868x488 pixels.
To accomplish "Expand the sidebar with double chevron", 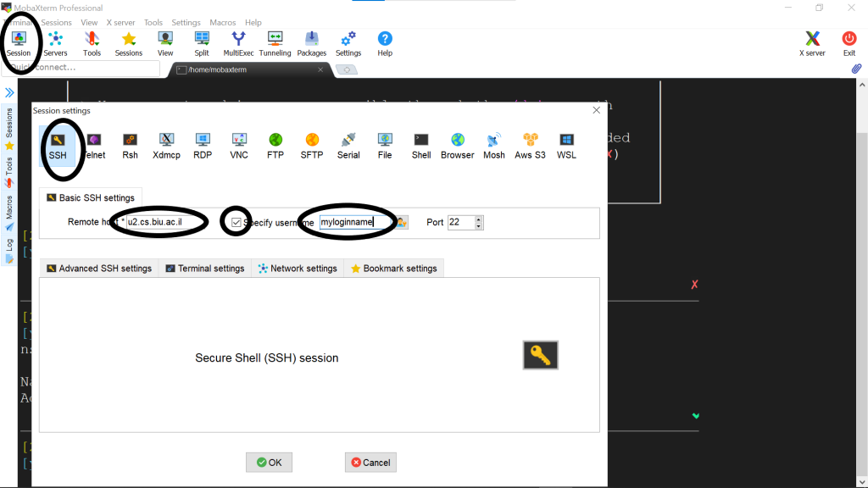I will pos(9,92).
